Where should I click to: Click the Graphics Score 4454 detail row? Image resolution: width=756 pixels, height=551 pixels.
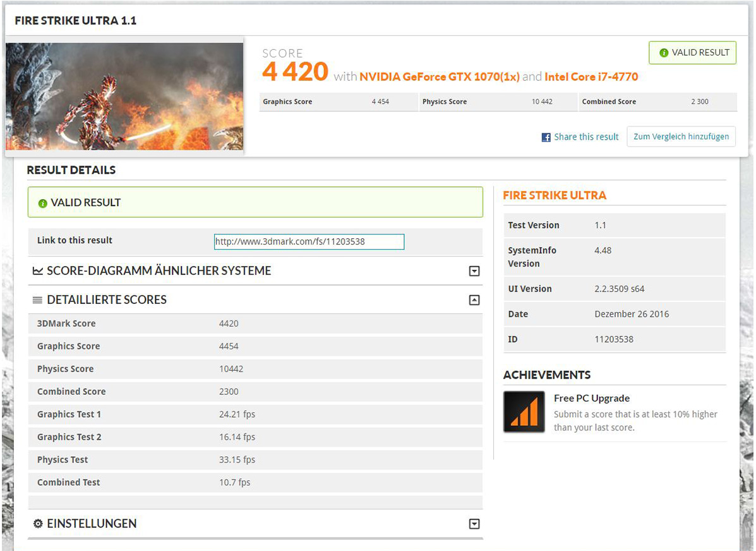256,346
